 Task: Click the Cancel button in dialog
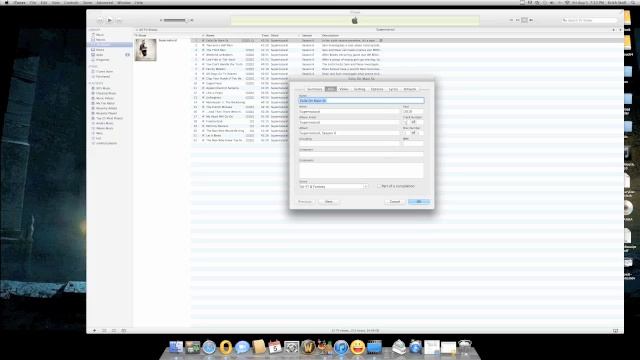(x=395, y=202)
